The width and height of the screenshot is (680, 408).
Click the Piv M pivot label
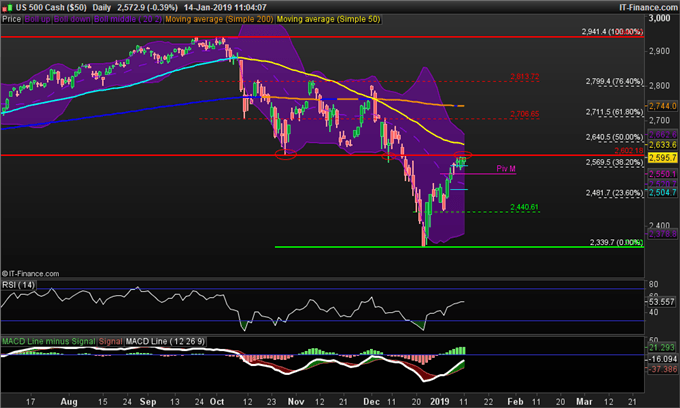506,169
